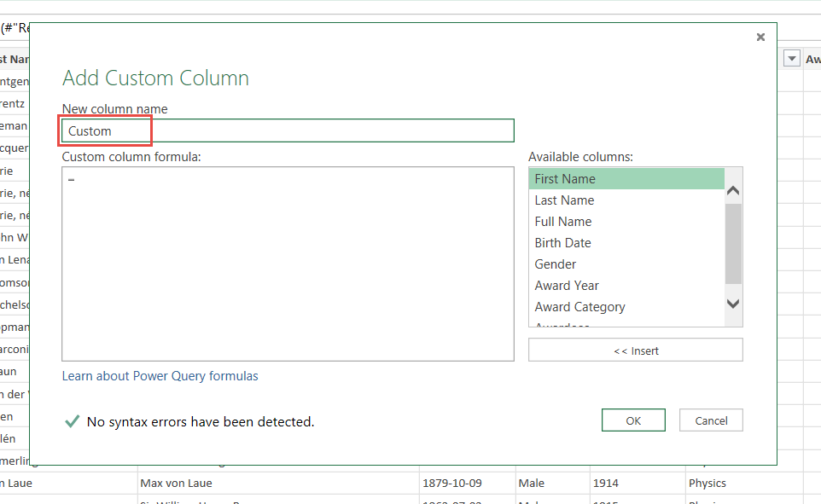This screenshot has height=504, width=821.
Task: Confirm with the OK button
Action: click(x=632, y=420)
